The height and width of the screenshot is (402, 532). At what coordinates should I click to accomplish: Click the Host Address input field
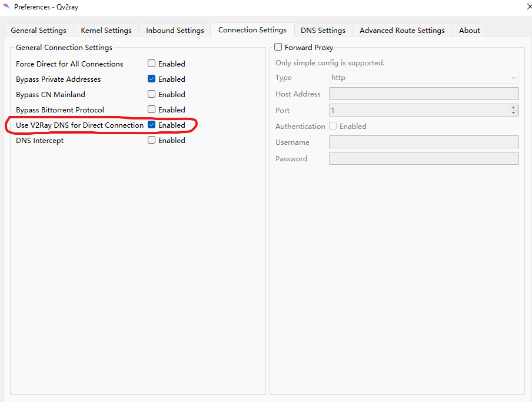(x=424, y=94)
